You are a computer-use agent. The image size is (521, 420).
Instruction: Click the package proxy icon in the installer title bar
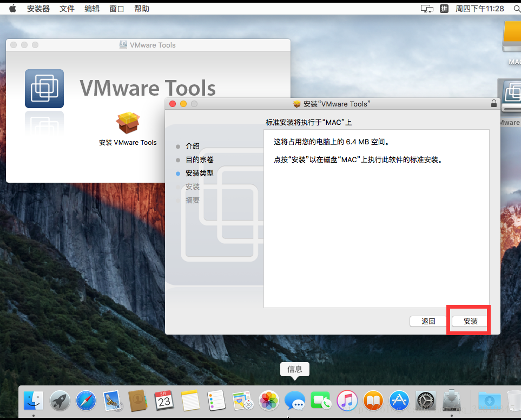pyautogui.click(x=296, y=104)
